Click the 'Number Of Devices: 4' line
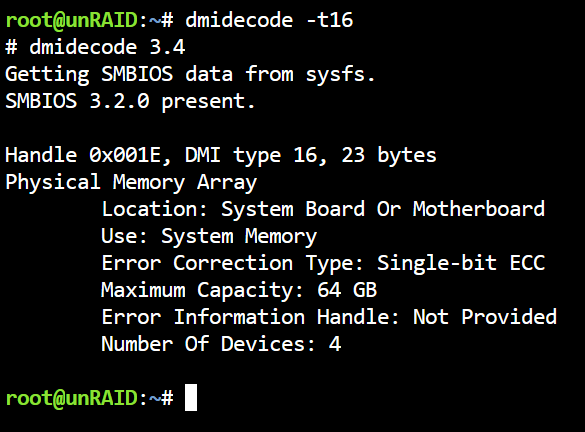 [221, 344]
